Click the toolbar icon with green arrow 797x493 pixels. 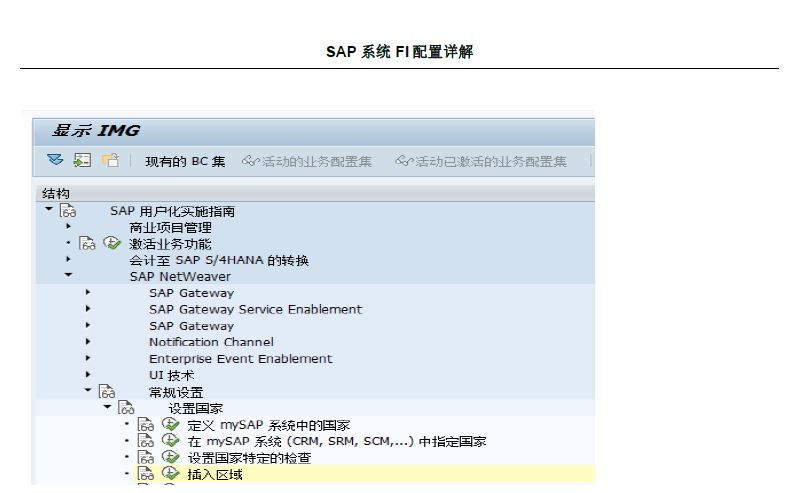point(82,160)
